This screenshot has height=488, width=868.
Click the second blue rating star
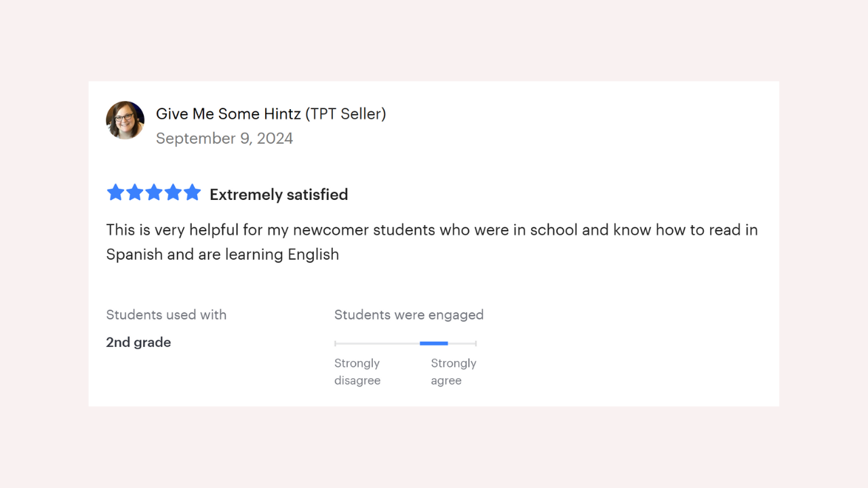(135, 193)
